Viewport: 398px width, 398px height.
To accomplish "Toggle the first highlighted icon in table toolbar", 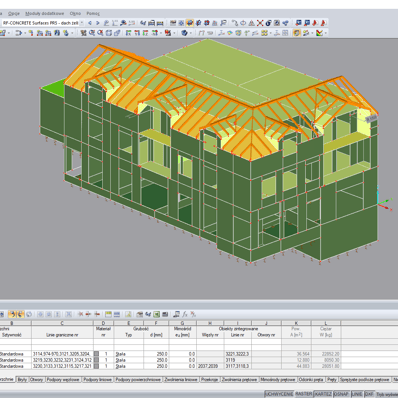I will click(12, 314).
